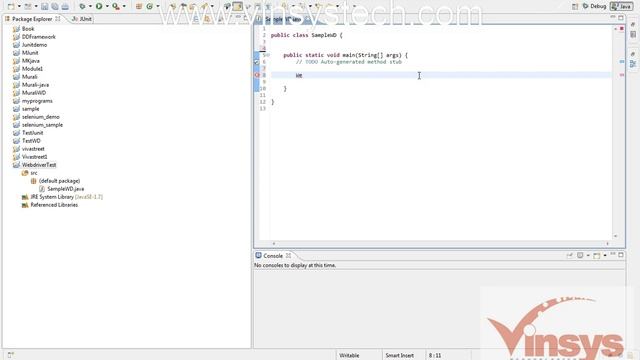Toggle Link with Editor in Package Explorer
The image size is (640, 360).
pos(207,19)
